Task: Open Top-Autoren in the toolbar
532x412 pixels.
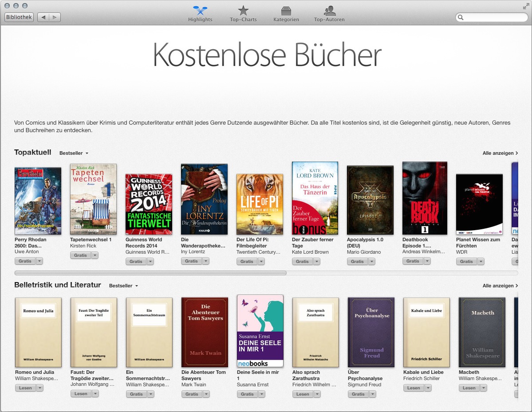Action: 329,11
